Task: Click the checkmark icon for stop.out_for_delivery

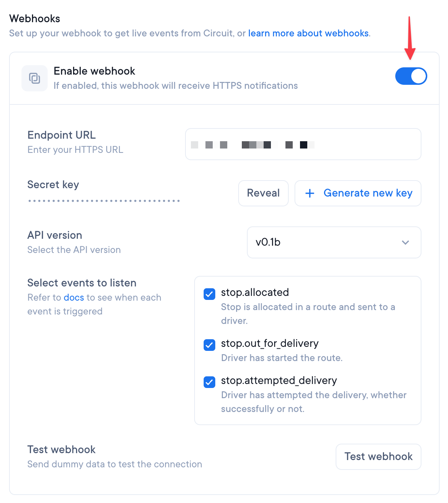Action: pos(209,345)
